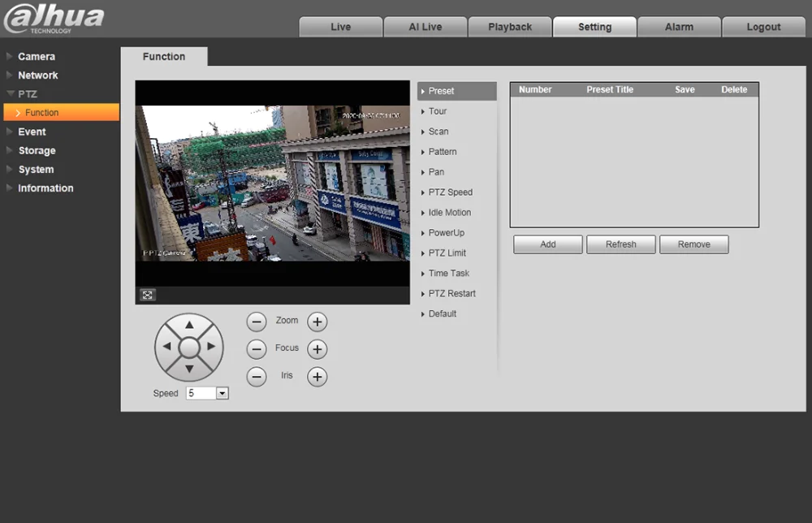This screenshot has width=812, height=523.
Task: Decrease Iris with minus button
Action: 257,377
